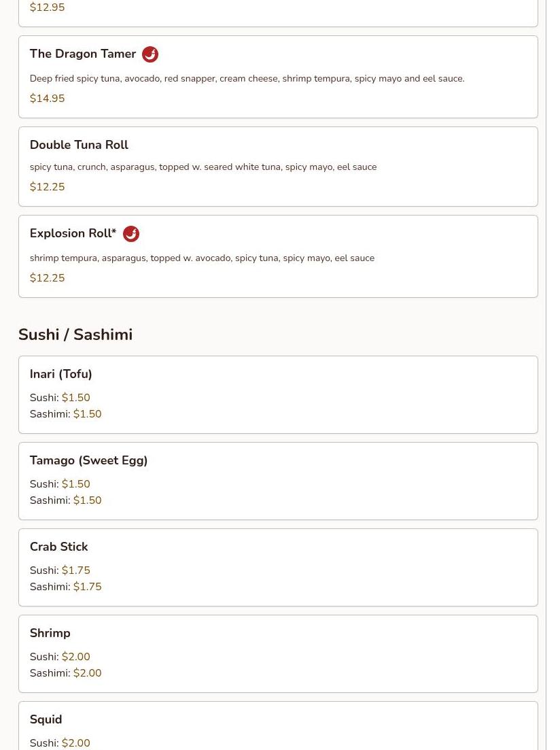Click the Explosion Roll ingredients description

click(x=202, y=258)
